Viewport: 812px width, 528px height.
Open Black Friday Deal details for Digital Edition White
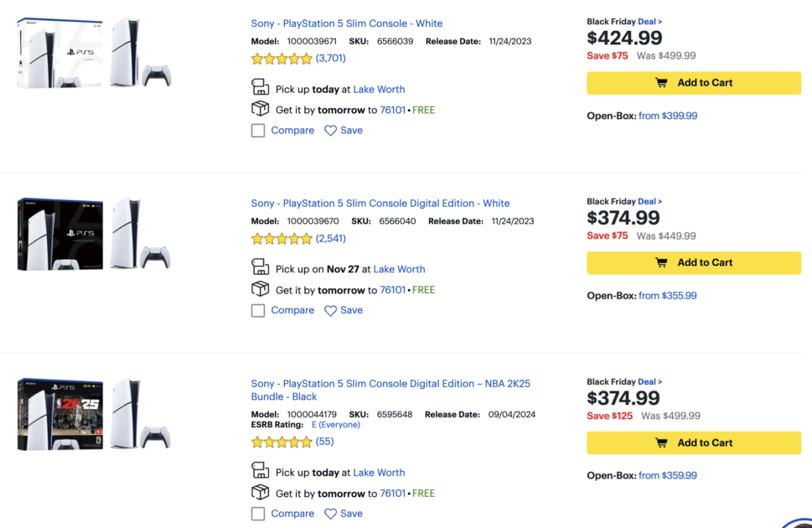pos(649,202)
